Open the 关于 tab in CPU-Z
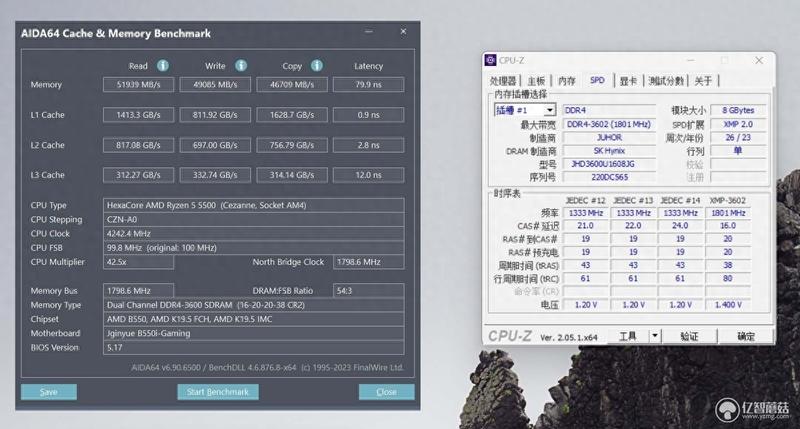This screenshot has width=800, height=429. 703,81
